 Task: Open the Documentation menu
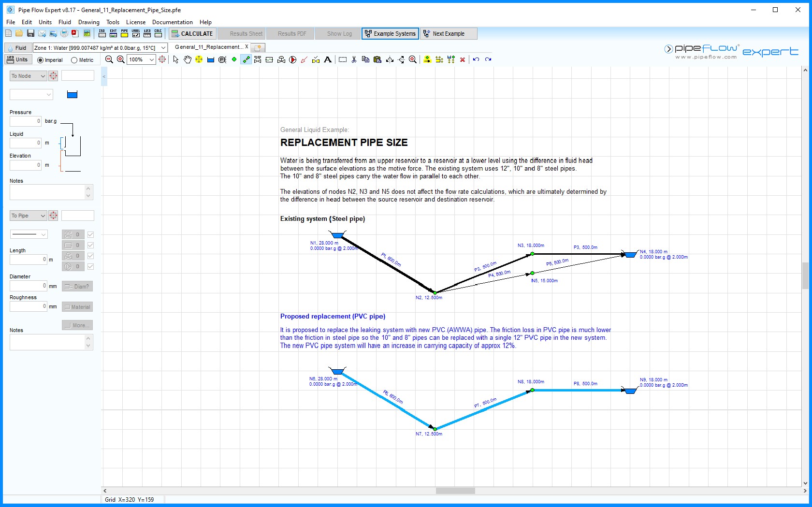pyautogui.click(x=173, y=22)
